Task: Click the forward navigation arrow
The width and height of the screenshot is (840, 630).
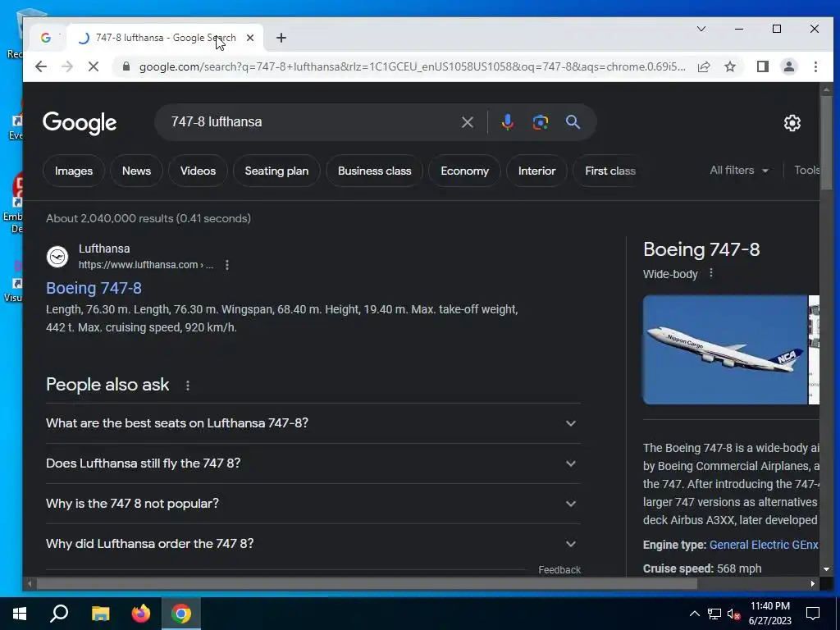Action: (x=67, y=66)
